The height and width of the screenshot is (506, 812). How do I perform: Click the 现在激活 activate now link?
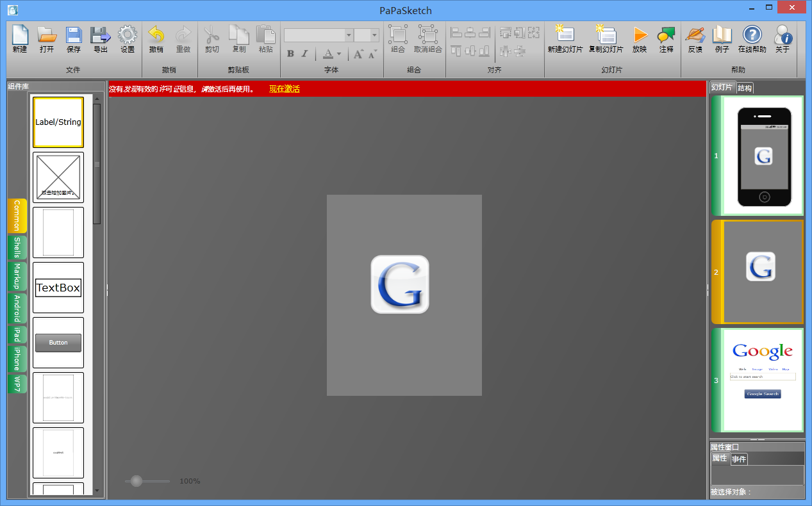click(285, 89)
